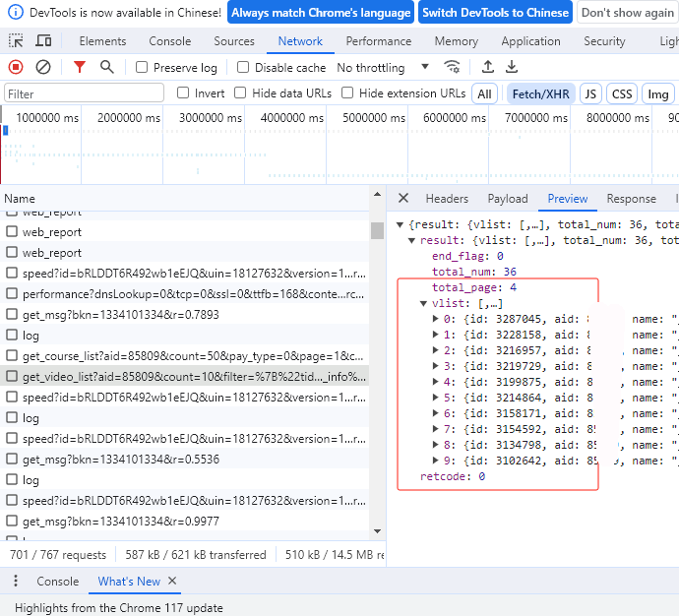679x616 pixels.
Task: Expand vlist item 9 id 3102642
Action: coord(436,461)
